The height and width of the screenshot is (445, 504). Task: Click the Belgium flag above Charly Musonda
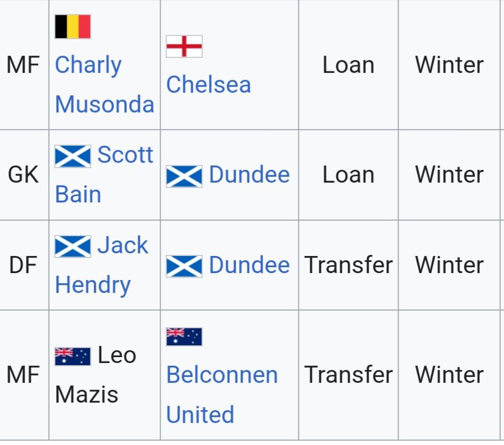point(72,26)
